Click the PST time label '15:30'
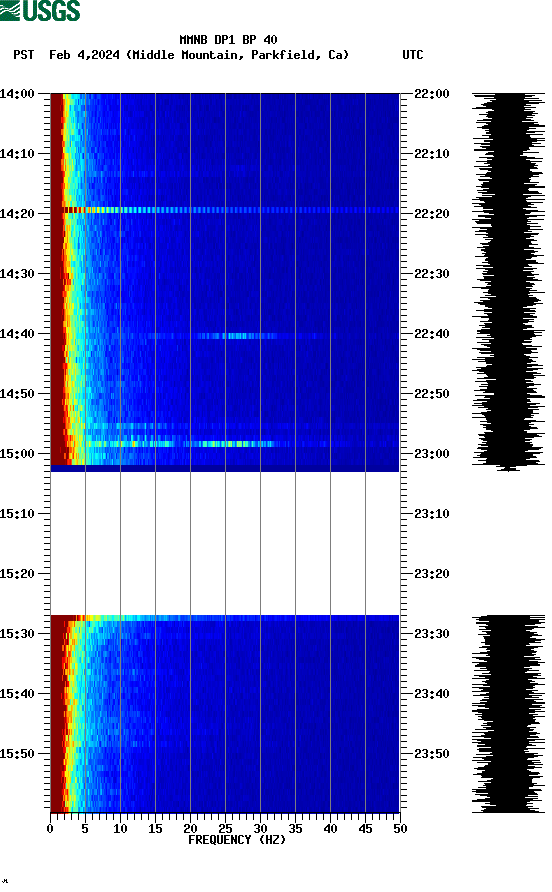Image resolution: width=552 pixels, height=892 pixels. 17,634
